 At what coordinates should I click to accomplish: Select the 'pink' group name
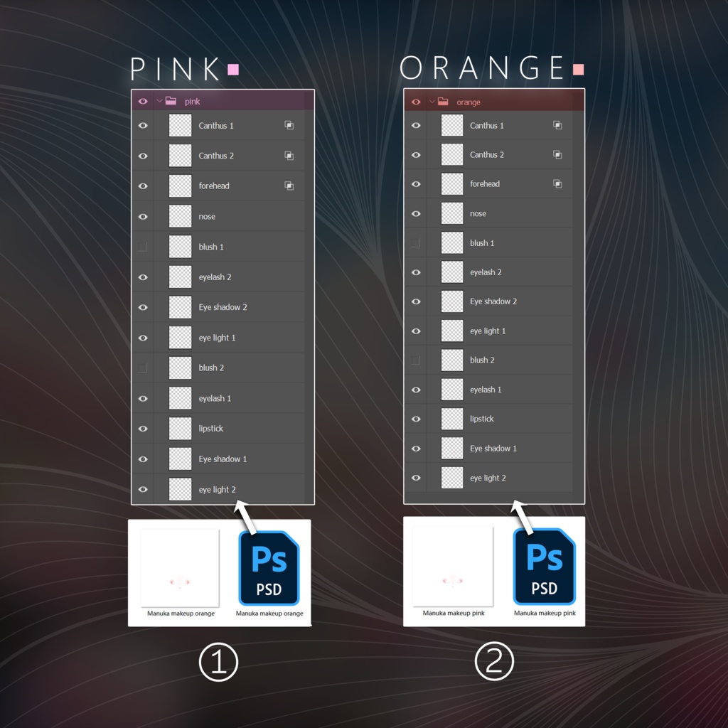coord(192,101)
